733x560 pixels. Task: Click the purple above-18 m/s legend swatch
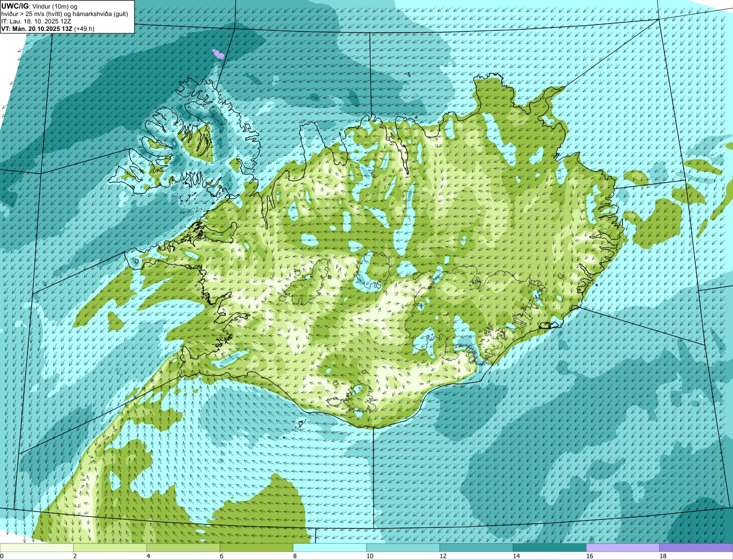(696, 547)
